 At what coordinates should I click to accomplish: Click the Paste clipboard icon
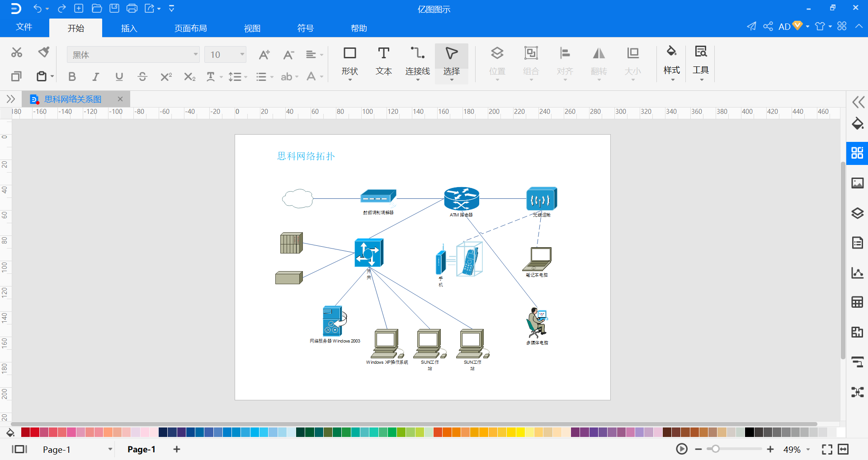[x=42, y=76]
